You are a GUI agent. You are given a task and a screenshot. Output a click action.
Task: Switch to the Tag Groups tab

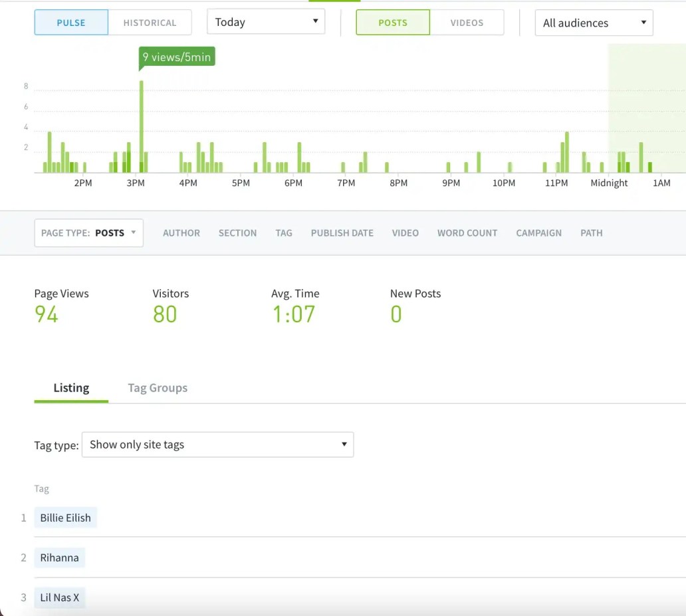158,387
